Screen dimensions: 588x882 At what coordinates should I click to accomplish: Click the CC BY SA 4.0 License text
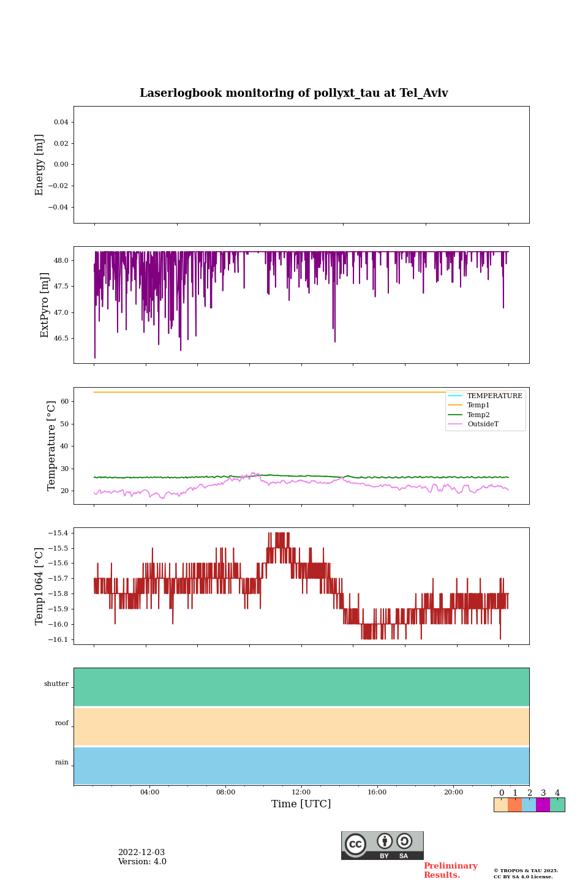point(523,876)
